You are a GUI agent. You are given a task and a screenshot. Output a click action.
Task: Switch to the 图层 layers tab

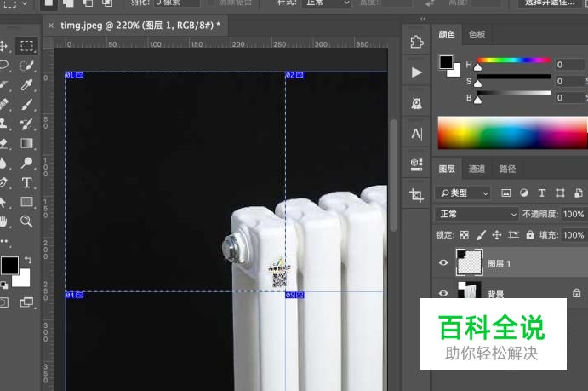447,170
